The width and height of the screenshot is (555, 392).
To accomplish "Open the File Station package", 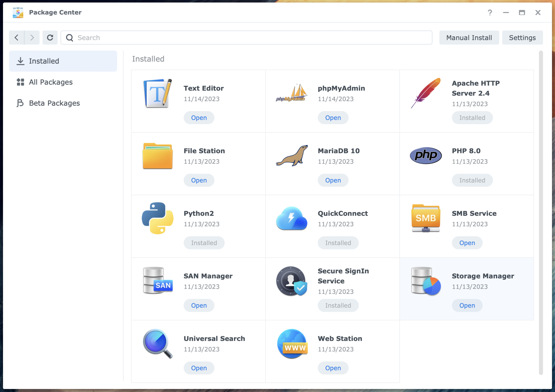I will pos(199,180).
